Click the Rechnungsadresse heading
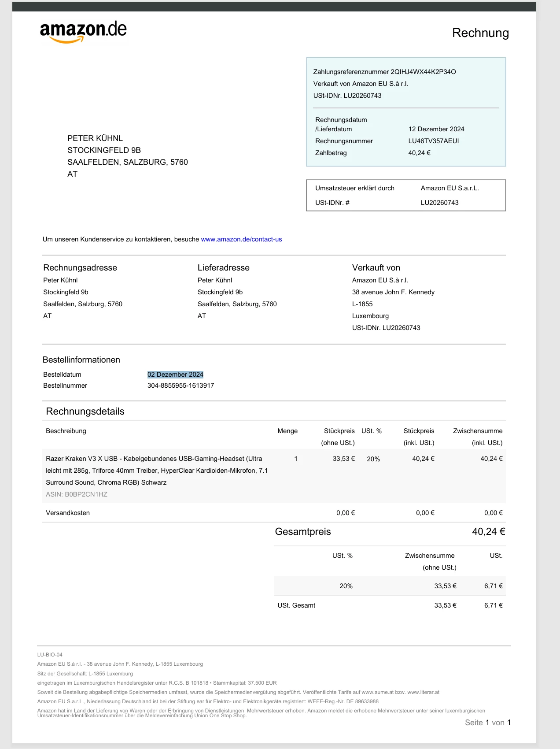The height and width of the screenshot is (749, 560). [80, 268]
